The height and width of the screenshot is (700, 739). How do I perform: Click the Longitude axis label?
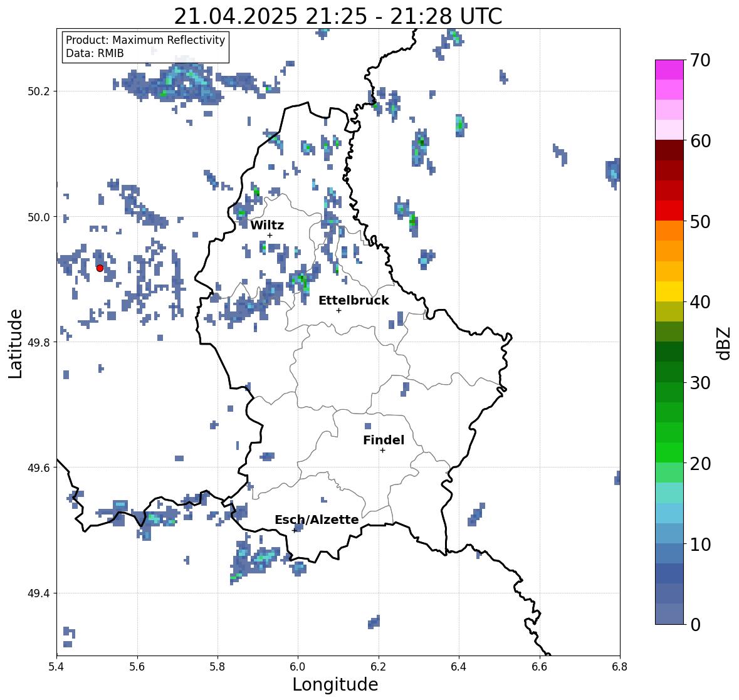click(335, 684)
